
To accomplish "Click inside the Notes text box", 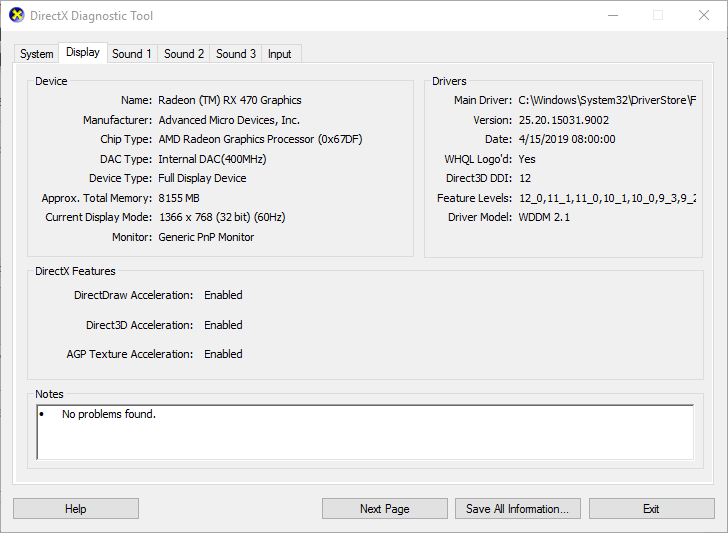I will point(365,432).
